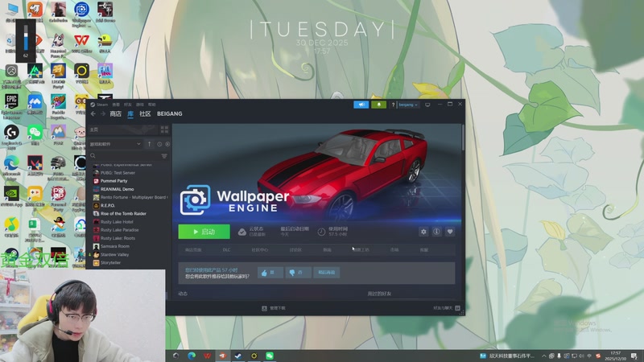Click the ask me later button
The height and width of the screenshot is (362, 644).
click(327, 273)
